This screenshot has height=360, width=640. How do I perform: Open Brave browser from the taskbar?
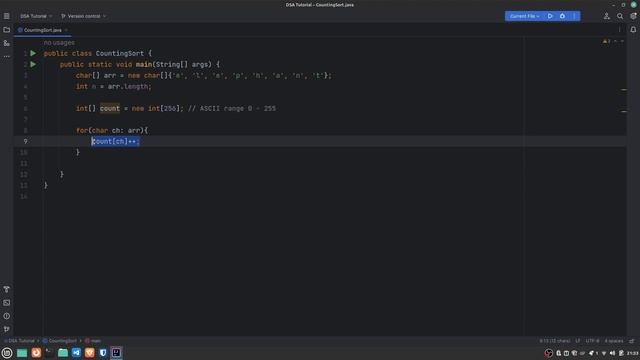tap(90, 353)
